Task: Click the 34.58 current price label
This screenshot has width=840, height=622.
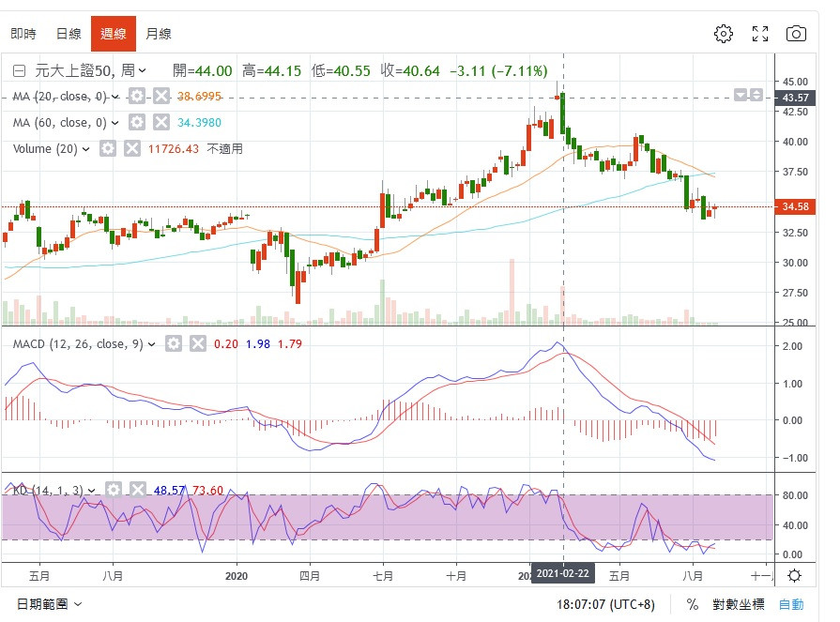Action: coord(795,206)
